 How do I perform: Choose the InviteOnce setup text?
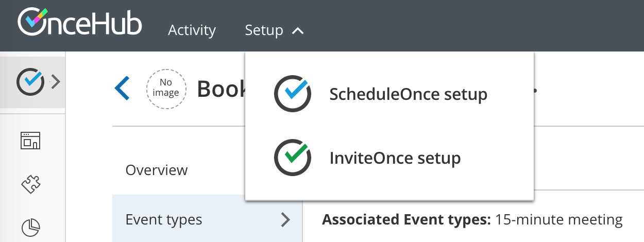point(395,158)
